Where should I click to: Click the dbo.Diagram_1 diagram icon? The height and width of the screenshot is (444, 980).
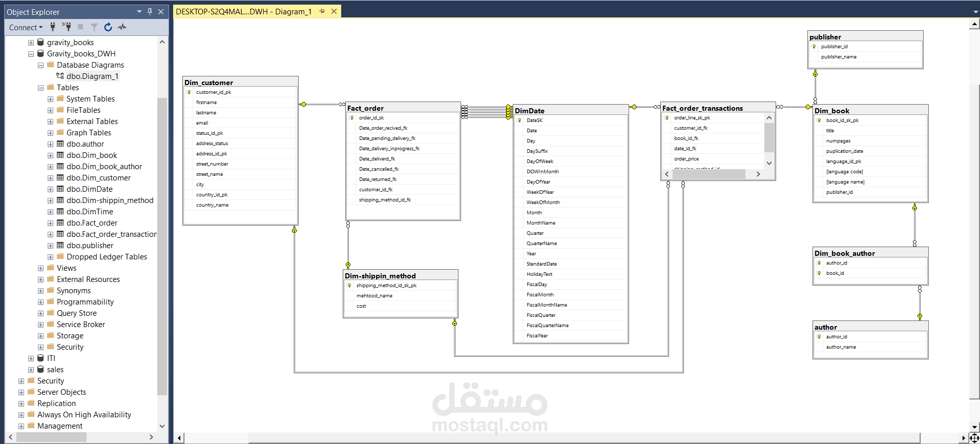point(60,76)
